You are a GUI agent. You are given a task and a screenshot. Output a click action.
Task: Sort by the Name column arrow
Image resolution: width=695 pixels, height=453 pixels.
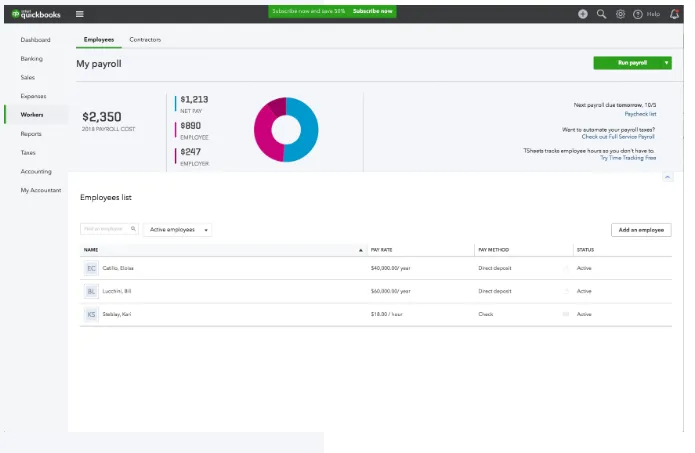(x=360, y=250)
